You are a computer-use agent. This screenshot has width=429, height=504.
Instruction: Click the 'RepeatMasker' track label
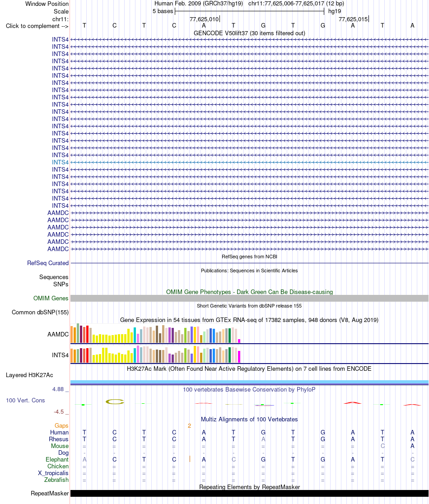click(x=50, y=494)
